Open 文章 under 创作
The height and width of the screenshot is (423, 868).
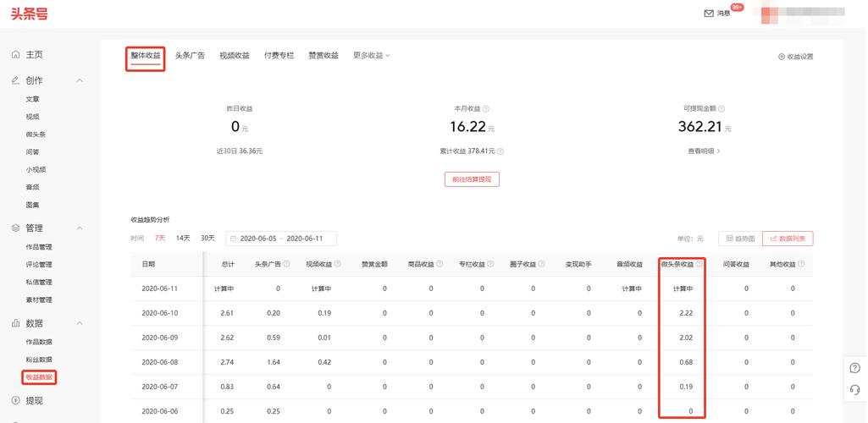(33, 99)
